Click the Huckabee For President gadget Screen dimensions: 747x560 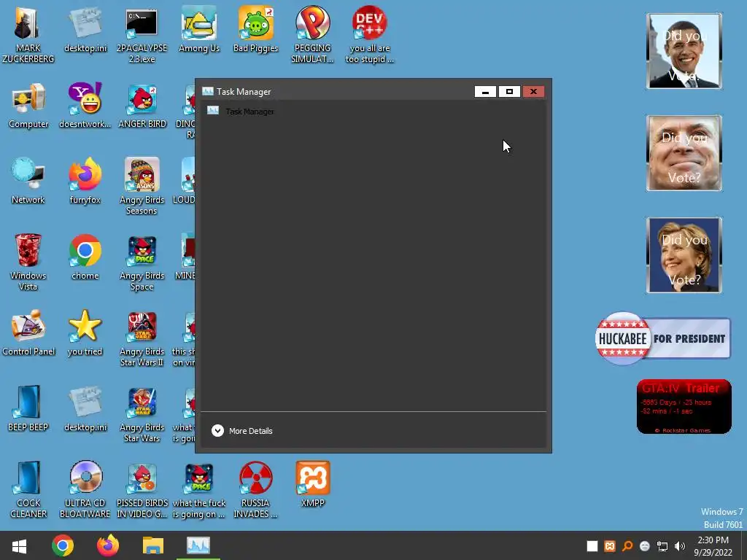coord(662,338)
